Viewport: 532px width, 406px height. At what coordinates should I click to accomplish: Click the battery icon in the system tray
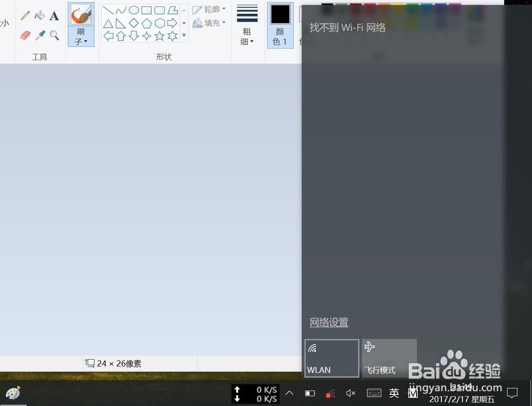pos(310,393)
